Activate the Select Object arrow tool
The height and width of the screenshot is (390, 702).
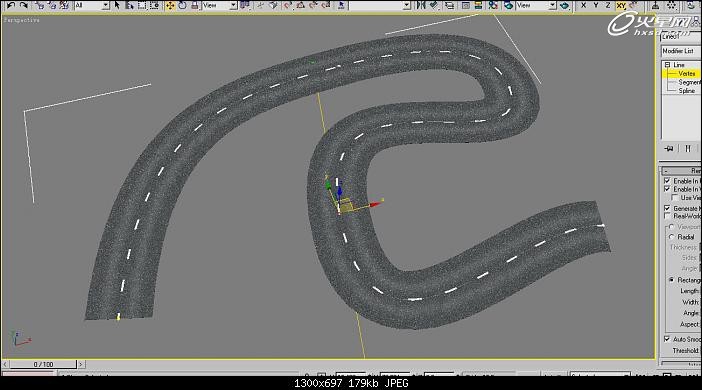tap(117, 5)
